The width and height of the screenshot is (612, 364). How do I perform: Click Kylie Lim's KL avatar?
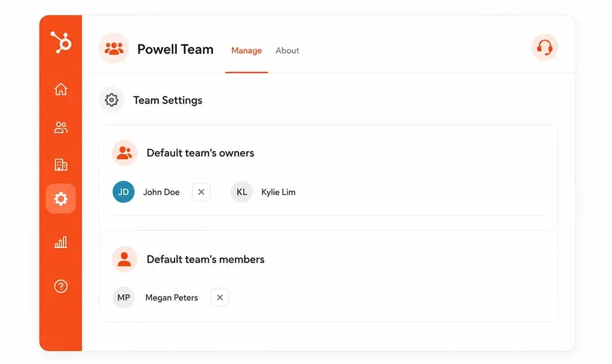pos(241,192)
